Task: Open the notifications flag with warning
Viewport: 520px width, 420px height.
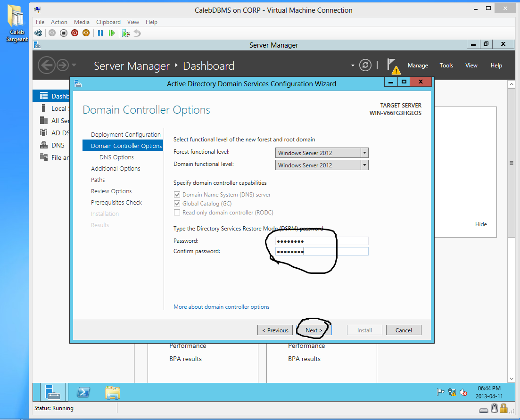Action: (393, 66)
